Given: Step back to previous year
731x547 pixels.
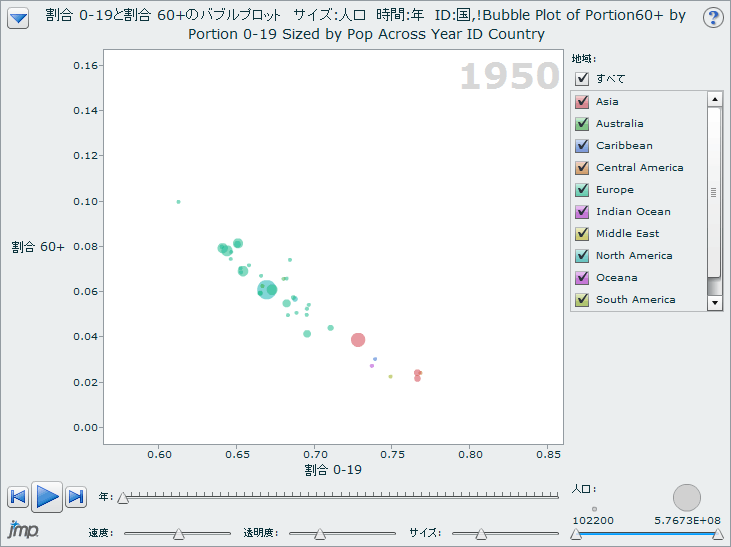Looking at the screenshot, I should coord(18,497).
